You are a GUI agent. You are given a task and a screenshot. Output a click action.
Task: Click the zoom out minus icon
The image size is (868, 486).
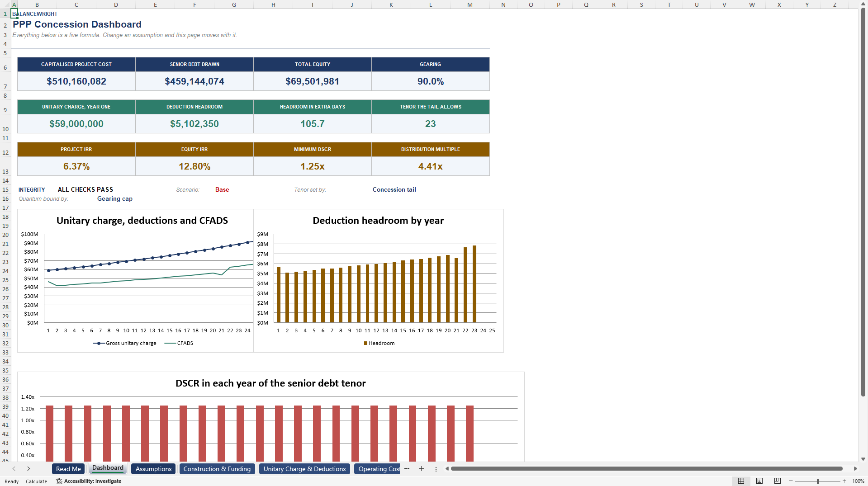[791, 481]
